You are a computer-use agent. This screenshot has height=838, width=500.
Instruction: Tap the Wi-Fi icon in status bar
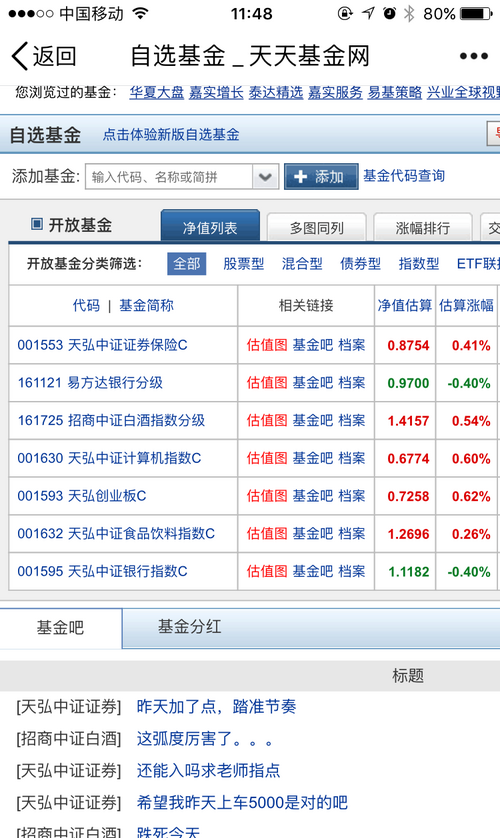point(140,13)
